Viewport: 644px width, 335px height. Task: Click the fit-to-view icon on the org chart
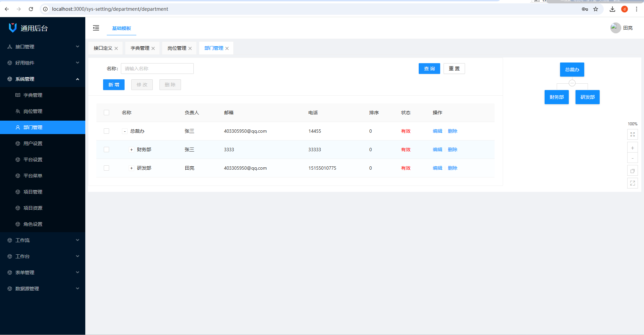(633, 134)
